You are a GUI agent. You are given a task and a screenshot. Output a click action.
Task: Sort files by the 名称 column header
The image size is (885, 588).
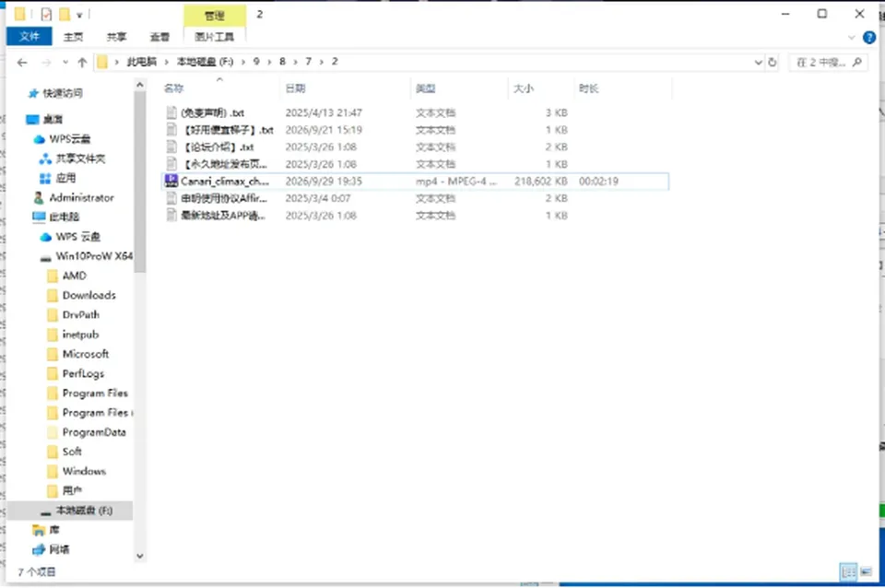point(174,88)
